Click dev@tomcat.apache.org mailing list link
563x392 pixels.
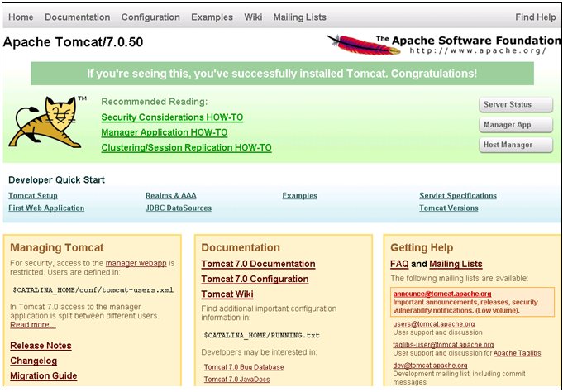point(430,366)
